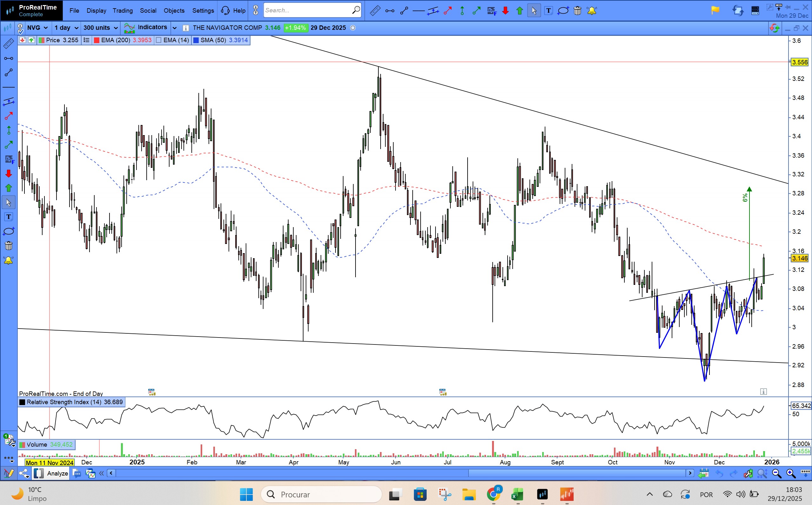This screenshot has height=505, width=812.
Task: Click the yellow flag icon
Action: pyautogui.click(x=715, y=11)
